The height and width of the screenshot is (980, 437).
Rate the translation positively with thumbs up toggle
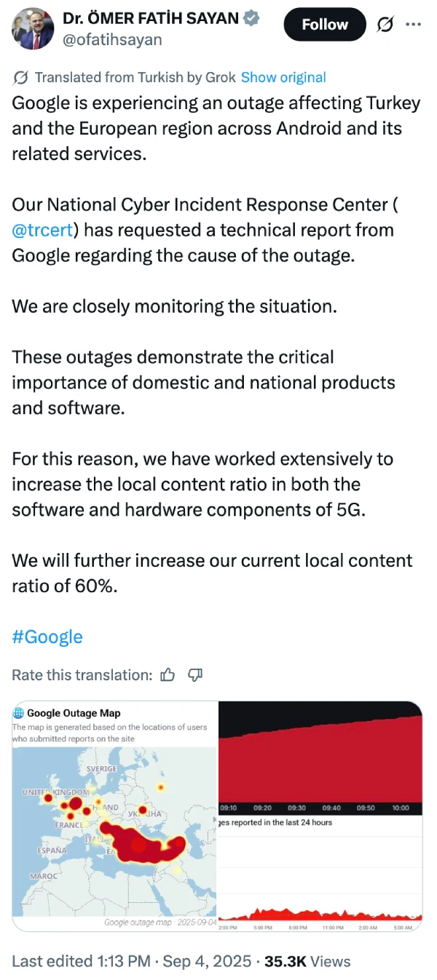pos(168,675)
